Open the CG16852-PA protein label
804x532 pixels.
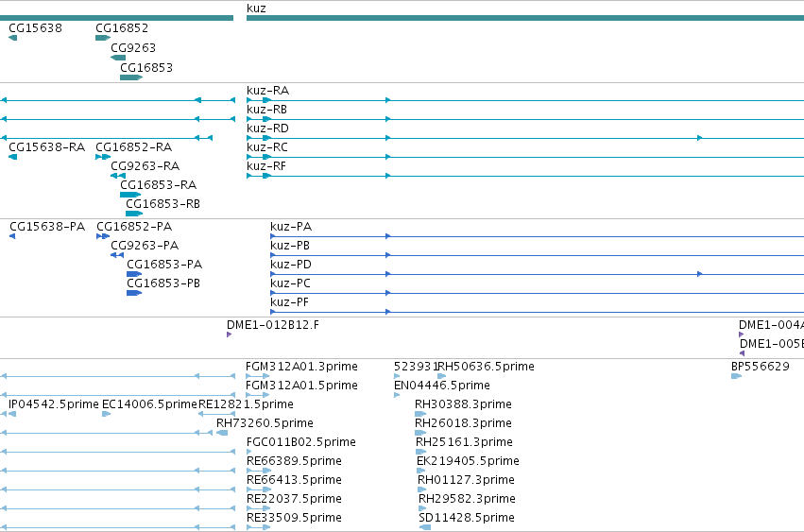click(x=134, y=227)
